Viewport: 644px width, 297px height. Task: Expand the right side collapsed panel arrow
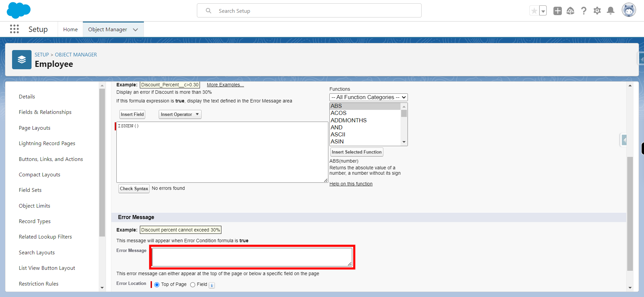coord(624,139)
